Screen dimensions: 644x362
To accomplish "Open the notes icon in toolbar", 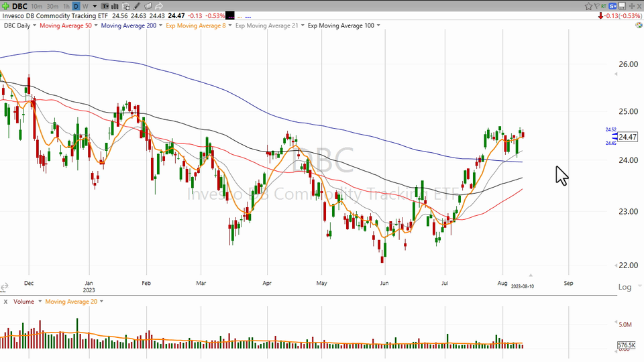I will pos(148,6).
